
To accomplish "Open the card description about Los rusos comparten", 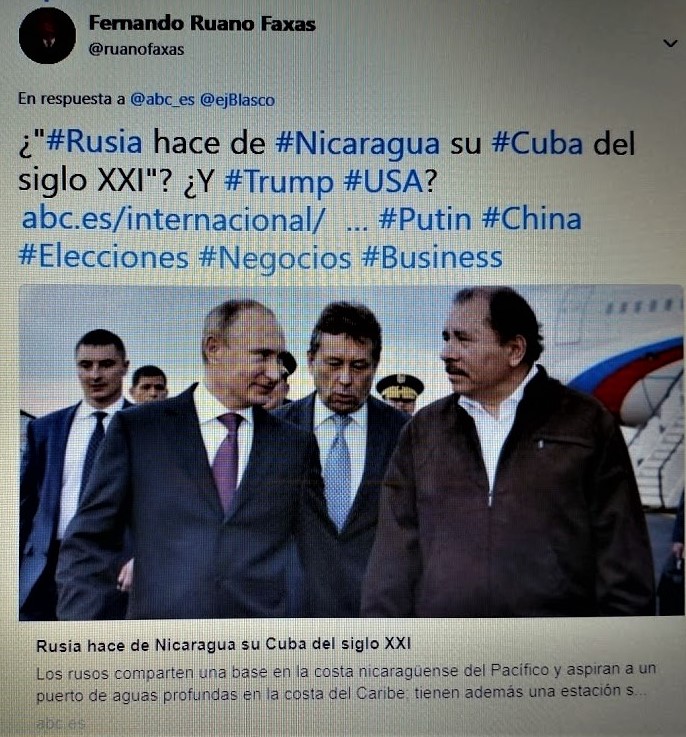I will tap(346, 682).
